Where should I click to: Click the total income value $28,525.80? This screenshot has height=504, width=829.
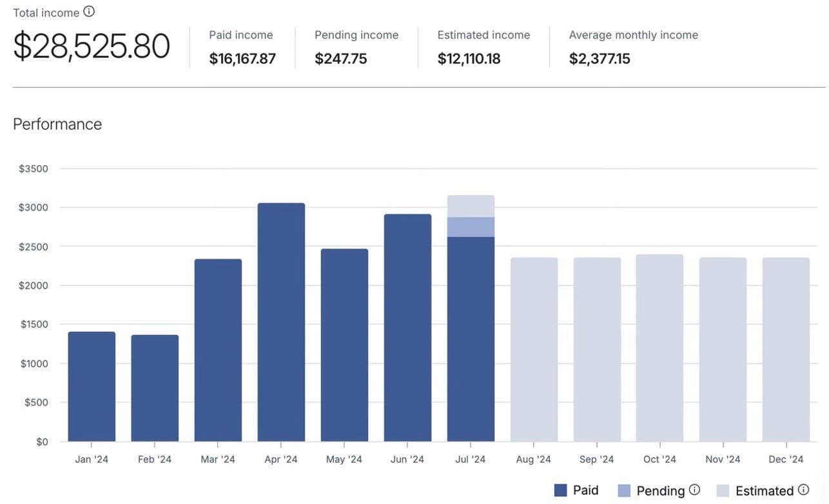pyautogui.click(x=92, y=46)
